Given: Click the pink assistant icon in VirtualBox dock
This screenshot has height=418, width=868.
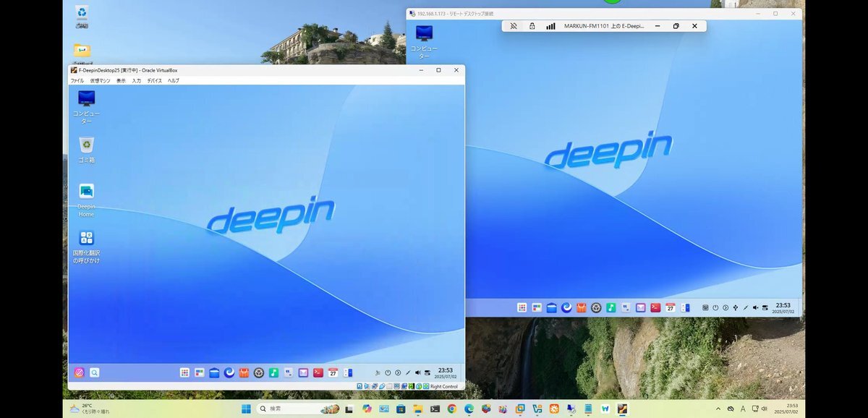Looking at the screenshot, I should click(80, 372).
